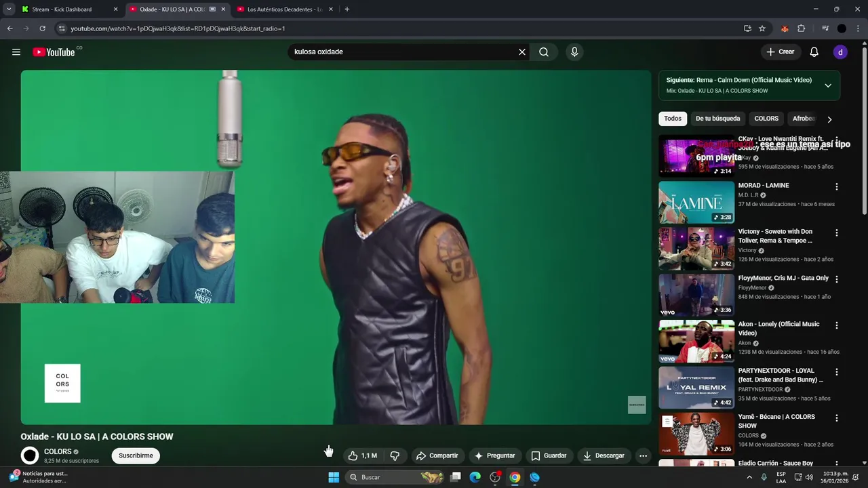Open COLORS channel name link
This screenshot has height=488, width=868.
coord(58,451)
